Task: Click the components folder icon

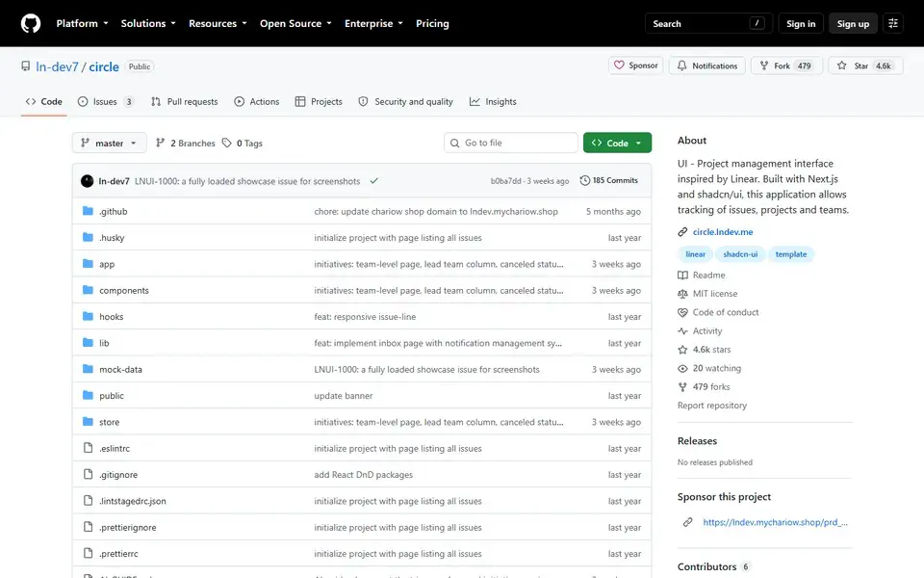Action: pos(88,290)
